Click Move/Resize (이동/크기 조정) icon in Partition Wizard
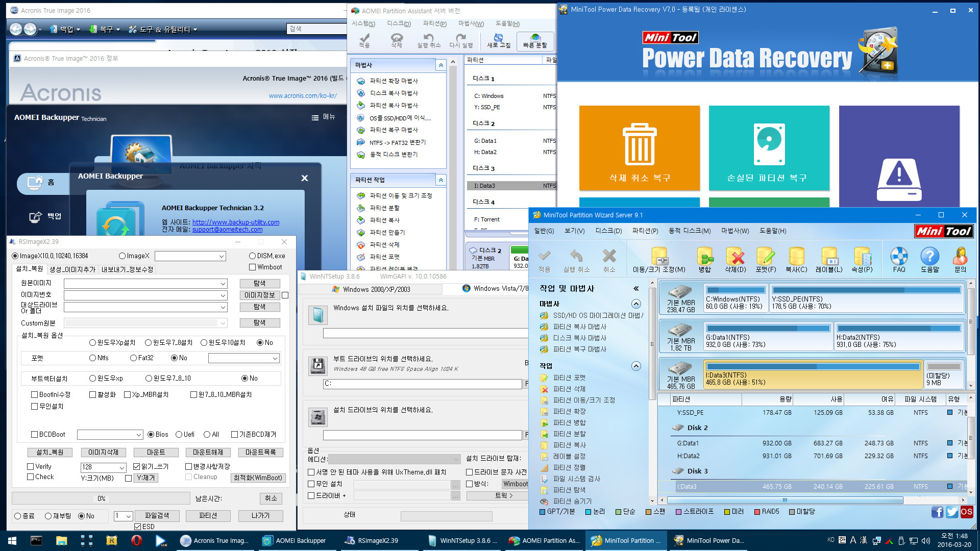The image size is (980, 551). click(x=659, y=260)
